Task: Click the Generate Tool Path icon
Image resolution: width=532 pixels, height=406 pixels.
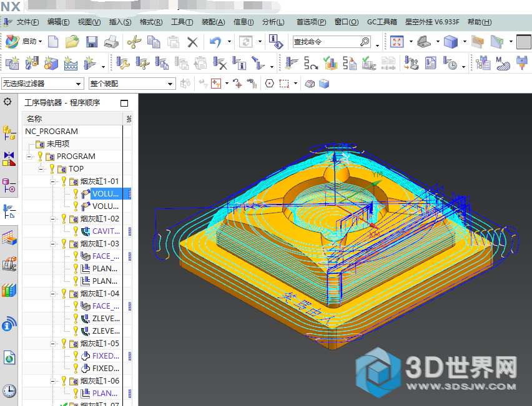Action: pos(292,63)
